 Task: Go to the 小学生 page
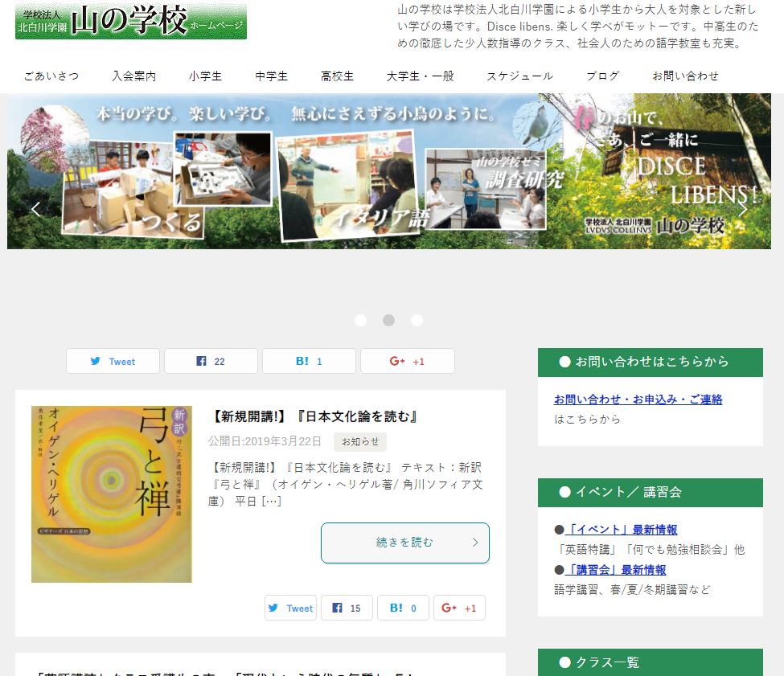(x=206, y=76)
